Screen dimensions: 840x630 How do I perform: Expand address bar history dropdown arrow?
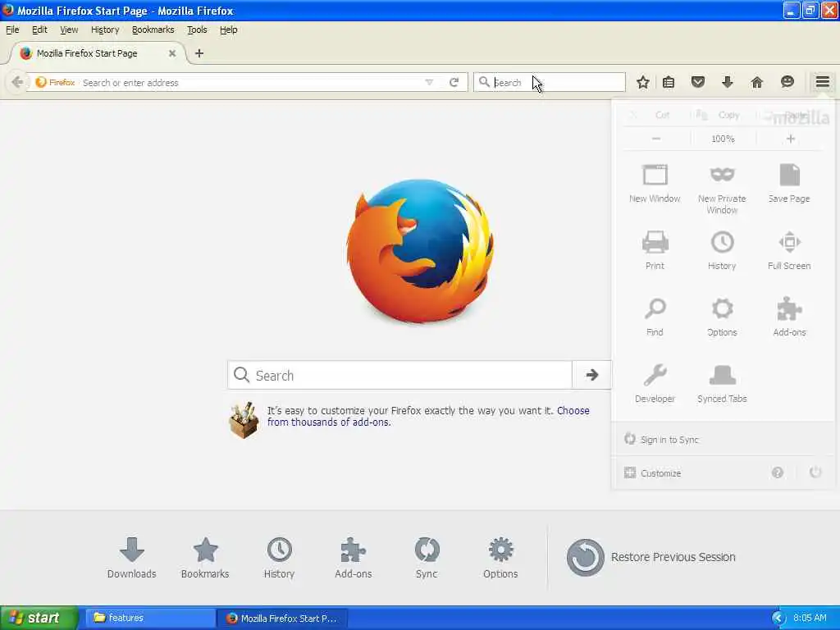tap(429, 83)
